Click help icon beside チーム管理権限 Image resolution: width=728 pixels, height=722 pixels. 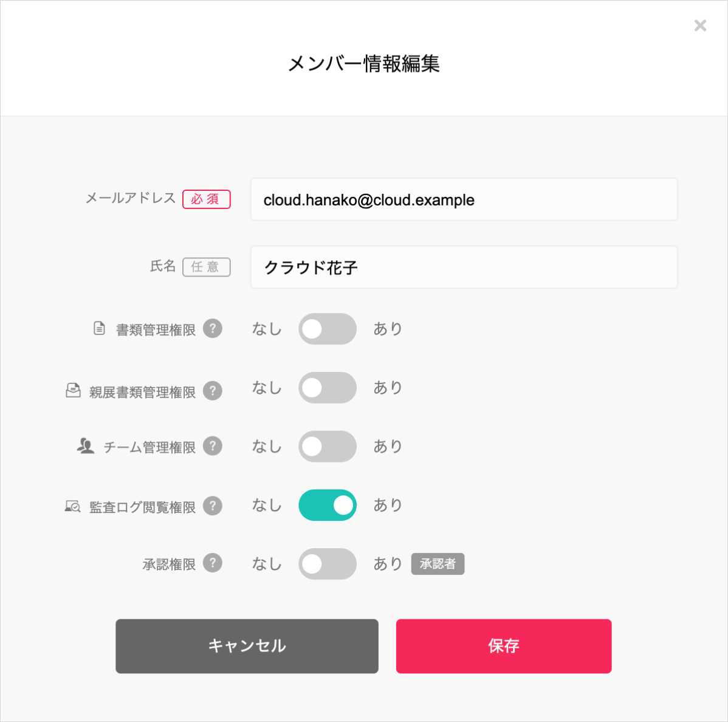coord(213,446)
